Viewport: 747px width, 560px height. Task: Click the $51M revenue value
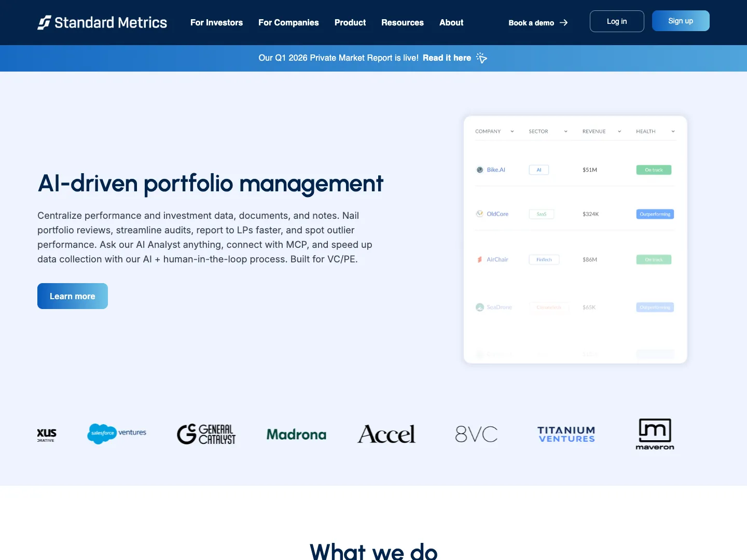tap(590, 170)
